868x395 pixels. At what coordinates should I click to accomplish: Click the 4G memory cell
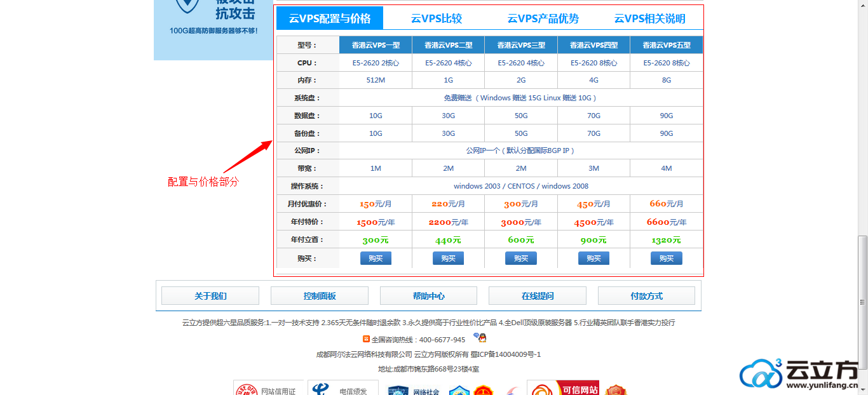[593, 81]
